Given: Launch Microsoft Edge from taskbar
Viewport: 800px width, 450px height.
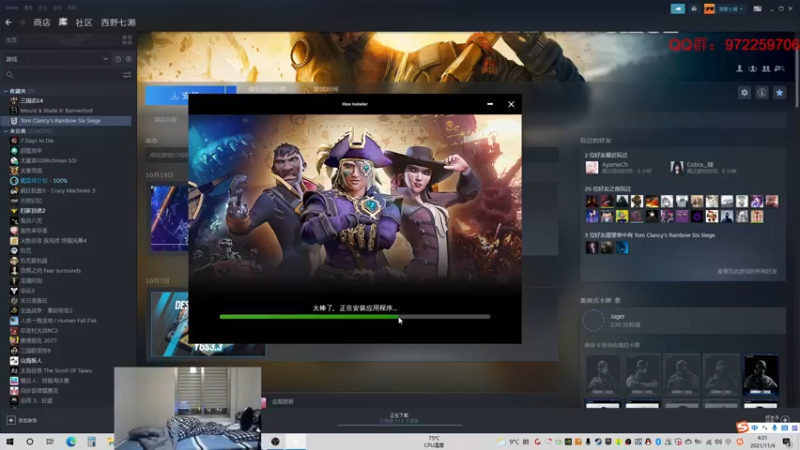Looking at the screenshot, I should tap(71, 442).
